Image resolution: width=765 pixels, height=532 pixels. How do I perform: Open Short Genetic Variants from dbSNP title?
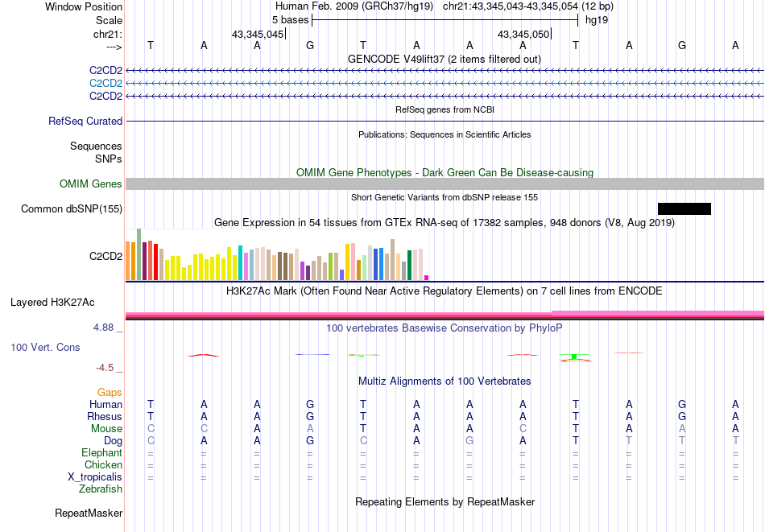[x=445, y=197]
